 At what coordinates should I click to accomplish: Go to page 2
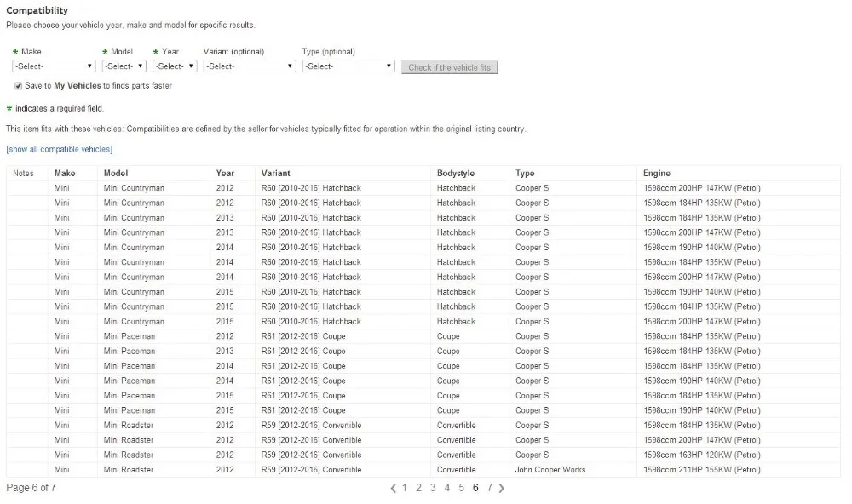418,488
